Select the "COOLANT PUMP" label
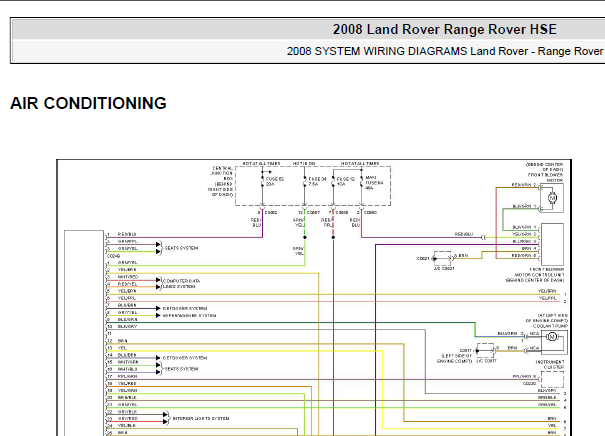The image size is (605, 436). (550, 326)
